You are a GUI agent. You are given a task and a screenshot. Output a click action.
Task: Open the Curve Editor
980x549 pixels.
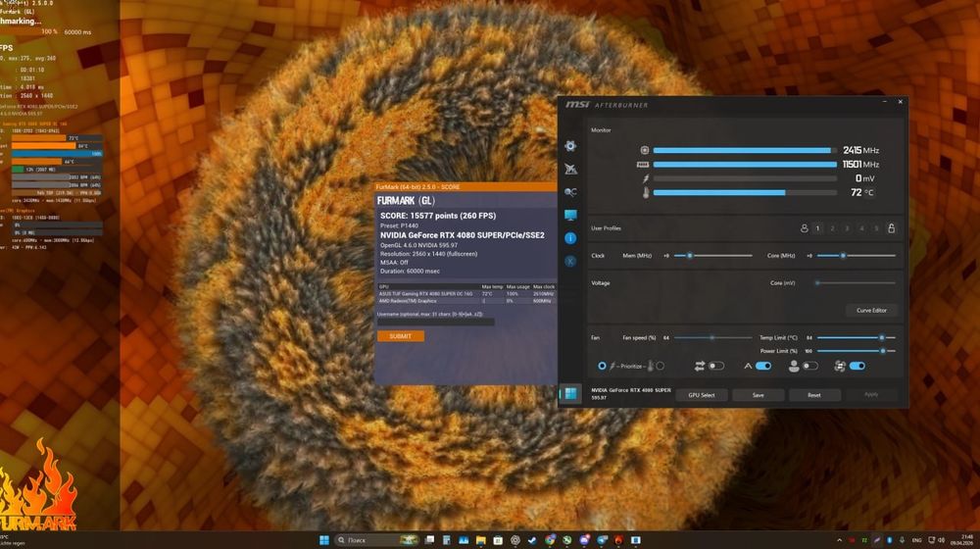coord(871,310)
